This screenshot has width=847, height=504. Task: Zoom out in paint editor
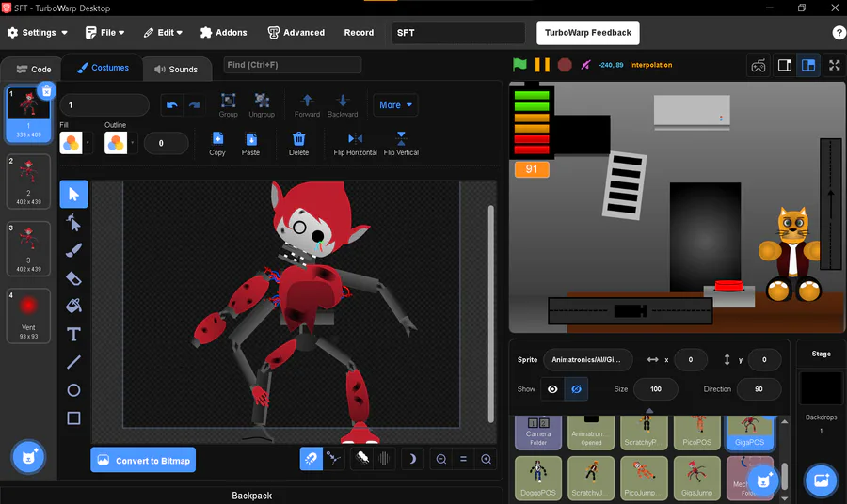point(441,459)
